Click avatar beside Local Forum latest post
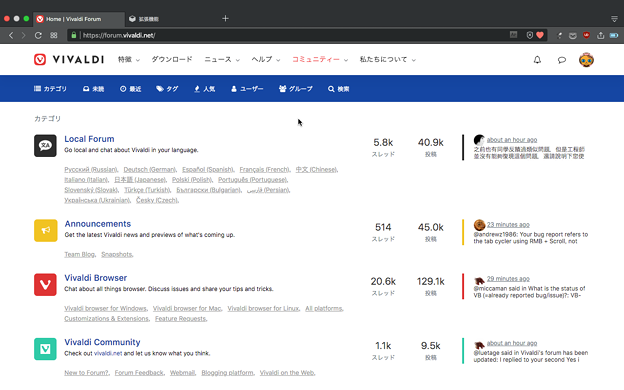624x390 pixels. point(479,140)
